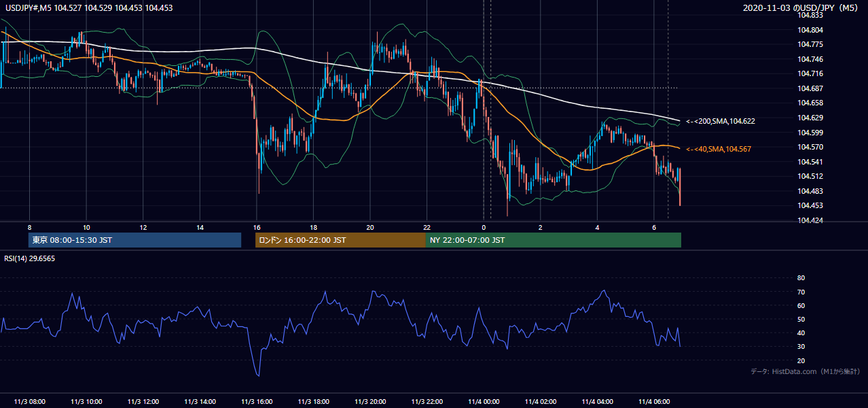Click date axis label 11/3 08:00

[x=29, y=402]
